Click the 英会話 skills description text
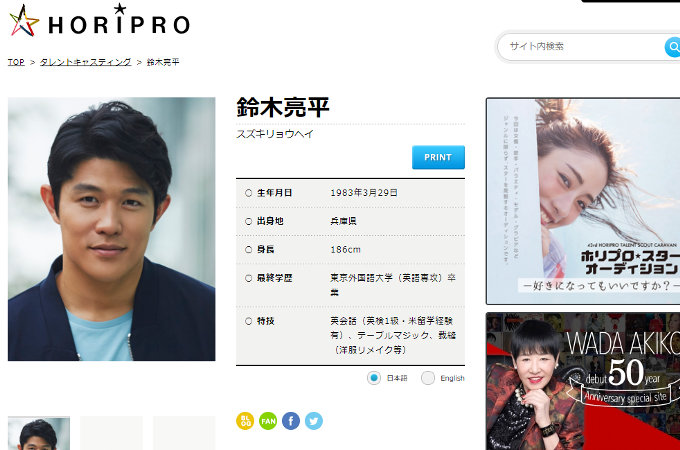 click(x=393, y=335)
